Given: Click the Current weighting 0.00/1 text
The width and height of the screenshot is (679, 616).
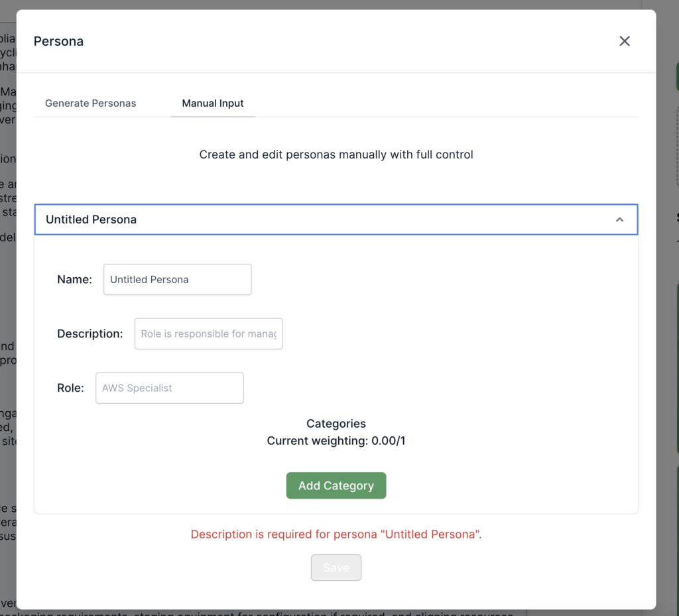Looking at the screenshot, I should [336, 441].
